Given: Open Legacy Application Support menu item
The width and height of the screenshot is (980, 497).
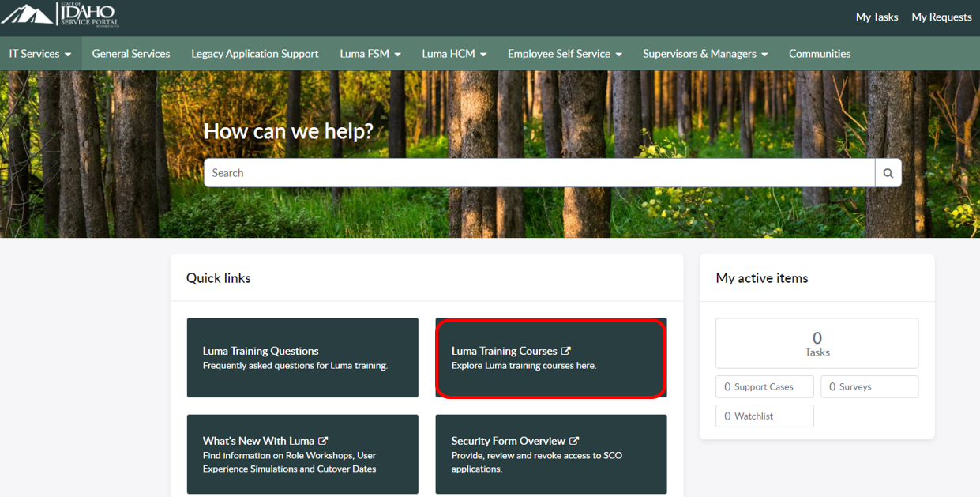Looking at the screenshot, I should click(x=255, y=54).
